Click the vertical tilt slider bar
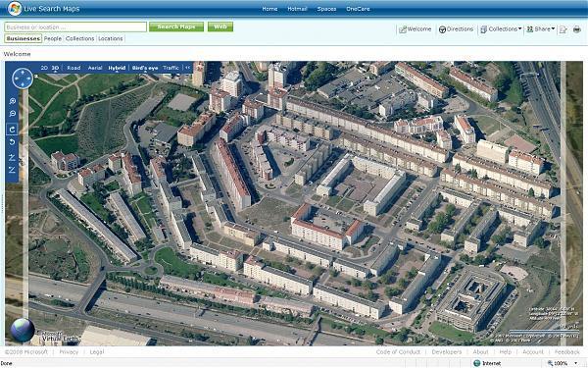The image size is (588, 368). click(x=25, y=203)
